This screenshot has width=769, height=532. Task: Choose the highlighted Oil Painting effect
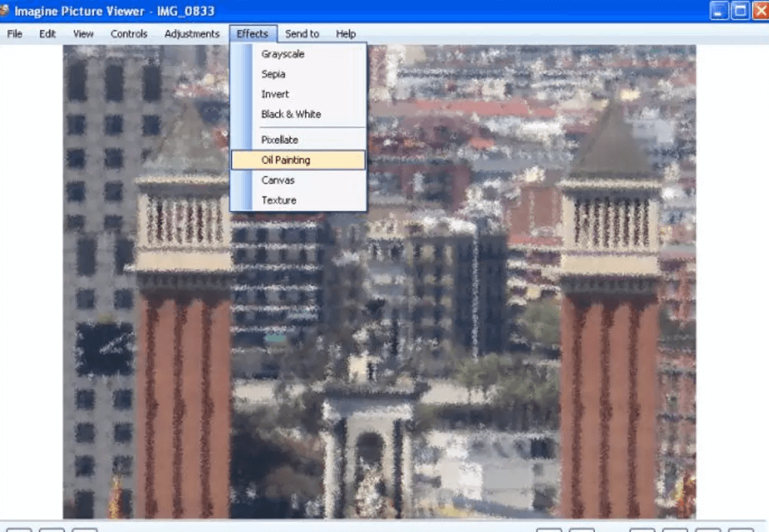(x=286, y=160)
